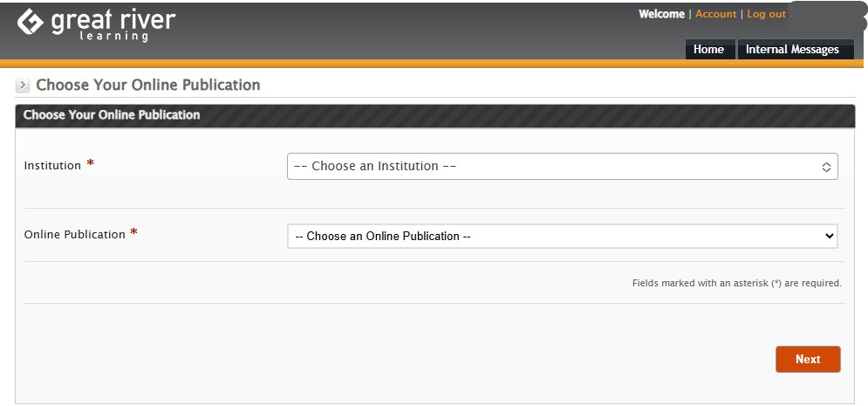Viewport: 868px width, 406px height.
Task: Click the orange Next button
Action: 808,359
